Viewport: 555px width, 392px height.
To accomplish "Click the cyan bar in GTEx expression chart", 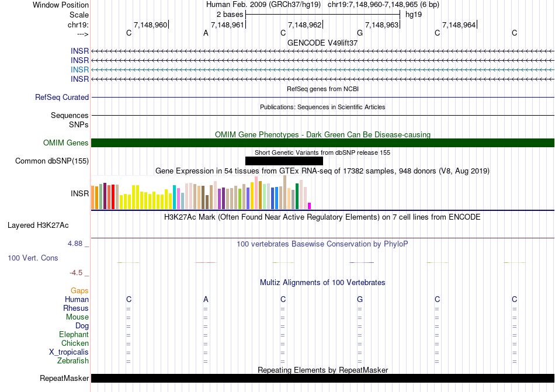I will (174, 197).
